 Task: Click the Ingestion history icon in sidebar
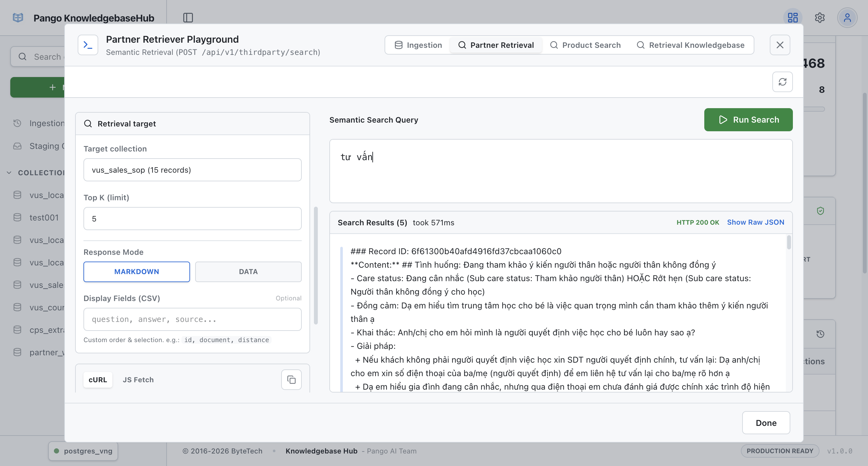(17, 123)
